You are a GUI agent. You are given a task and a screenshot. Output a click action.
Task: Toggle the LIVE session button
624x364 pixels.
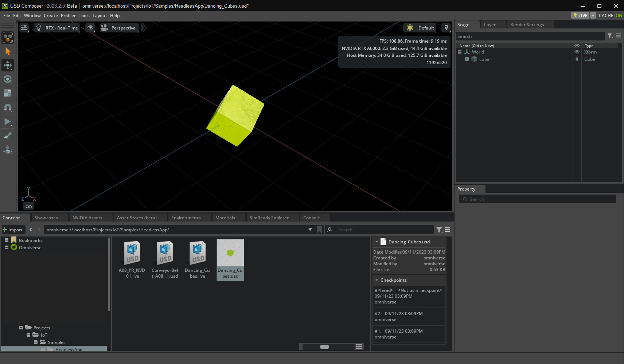click(x=580, y=15)
